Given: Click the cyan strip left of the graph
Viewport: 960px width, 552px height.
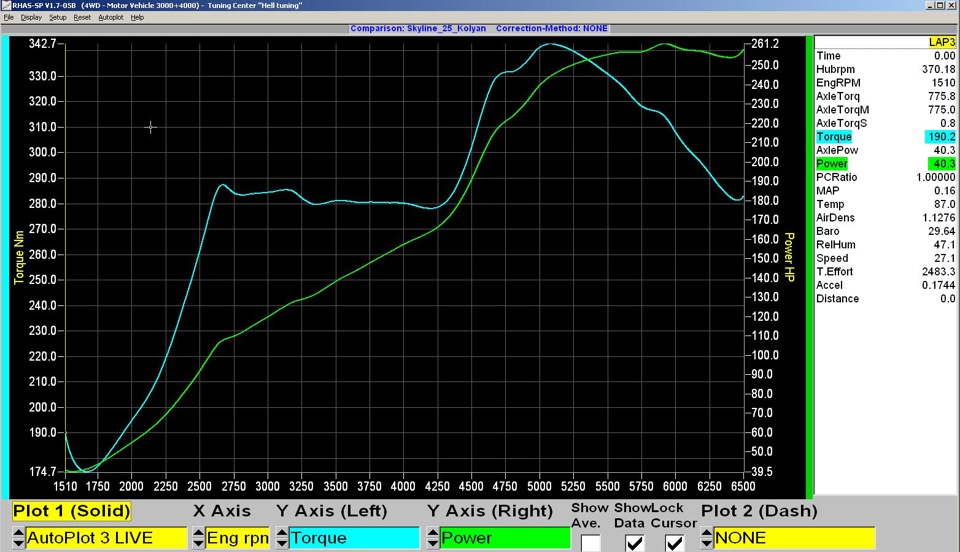Looking at the screenshot, I should (6, 267).
